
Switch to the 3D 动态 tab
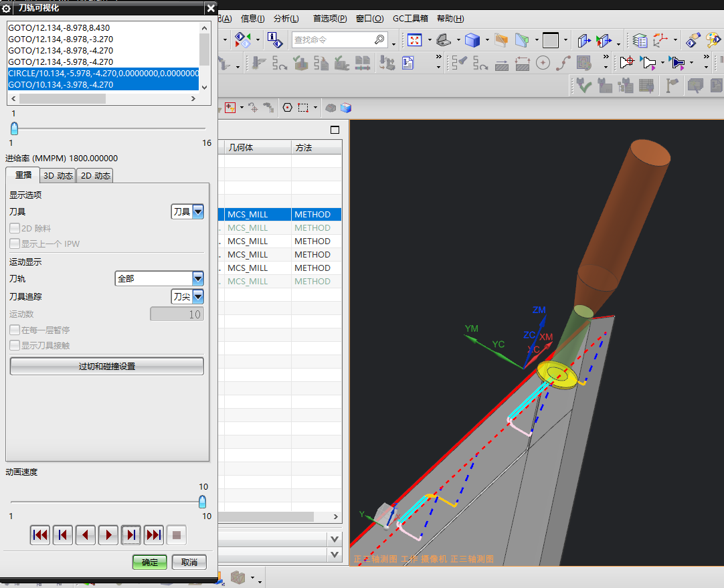coord(58,176)
